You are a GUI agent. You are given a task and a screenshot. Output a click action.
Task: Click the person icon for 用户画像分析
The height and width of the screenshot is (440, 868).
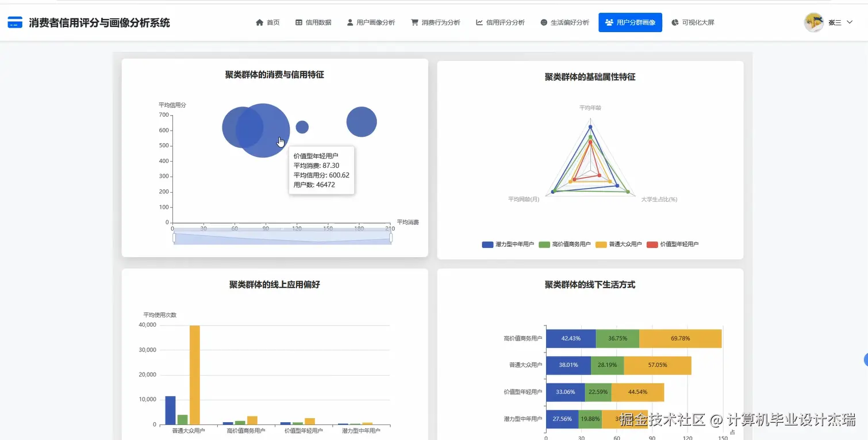(349, 22)
